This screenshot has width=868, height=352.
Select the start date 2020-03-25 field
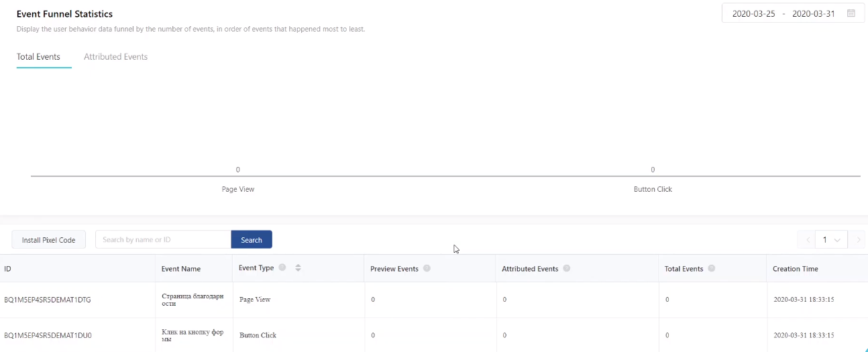coord(753,13)
